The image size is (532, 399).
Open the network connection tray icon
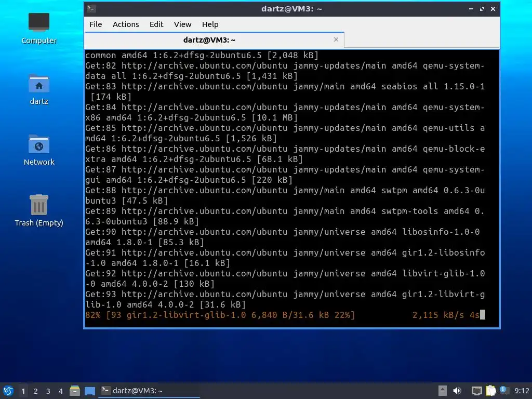(x=476, y=391)
